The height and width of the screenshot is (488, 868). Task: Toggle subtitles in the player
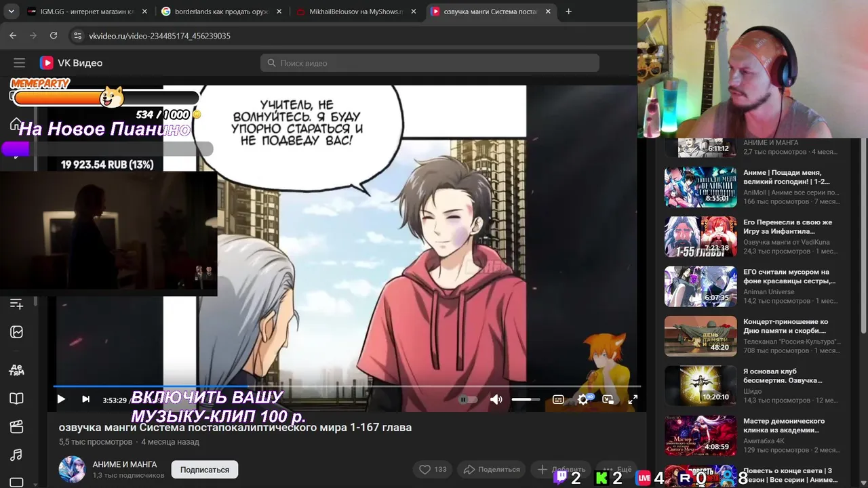[558, 399]
